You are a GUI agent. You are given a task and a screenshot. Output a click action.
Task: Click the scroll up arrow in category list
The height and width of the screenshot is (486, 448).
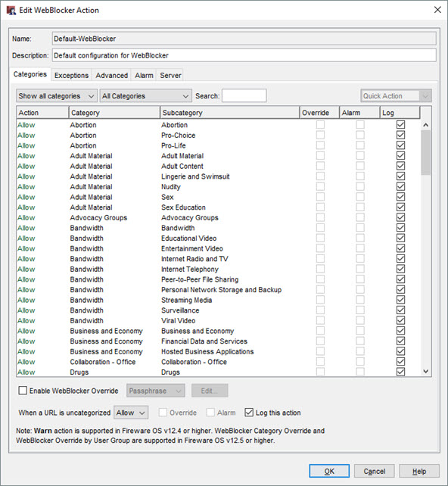click(x=426, y=125)
